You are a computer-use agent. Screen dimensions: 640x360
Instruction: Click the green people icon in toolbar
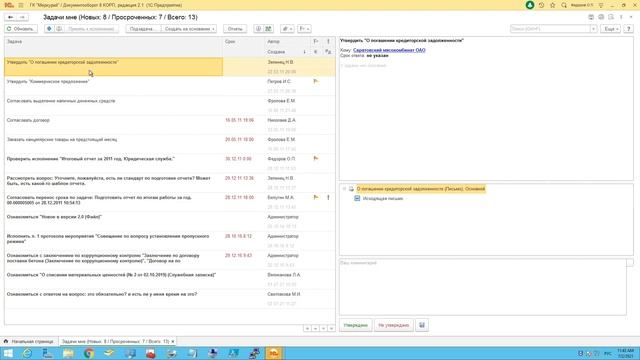point(268,29)
